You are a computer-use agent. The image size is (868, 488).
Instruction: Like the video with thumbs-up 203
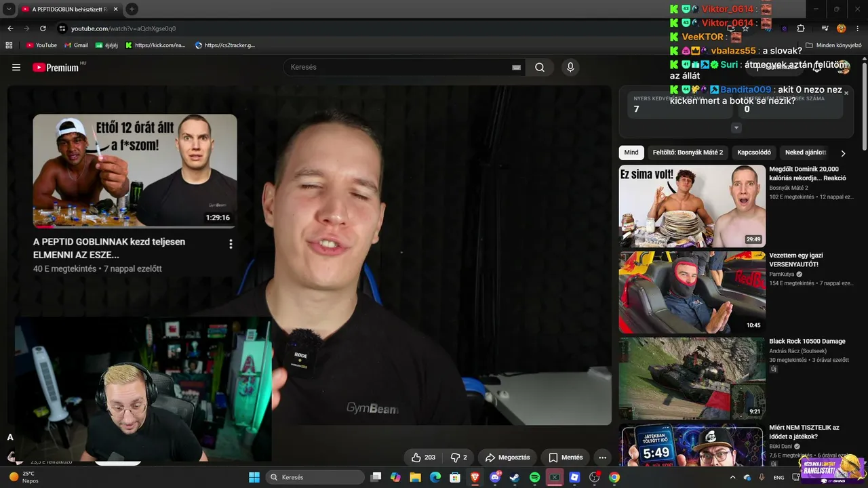coord(423,457)
